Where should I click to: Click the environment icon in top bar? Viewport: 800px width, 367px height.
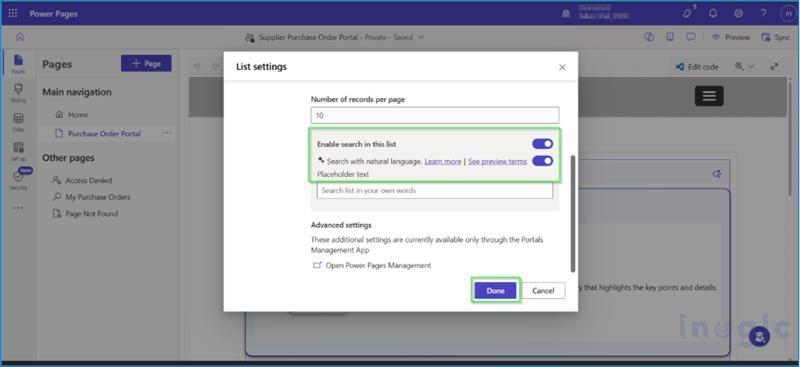[x=566, y=14]
